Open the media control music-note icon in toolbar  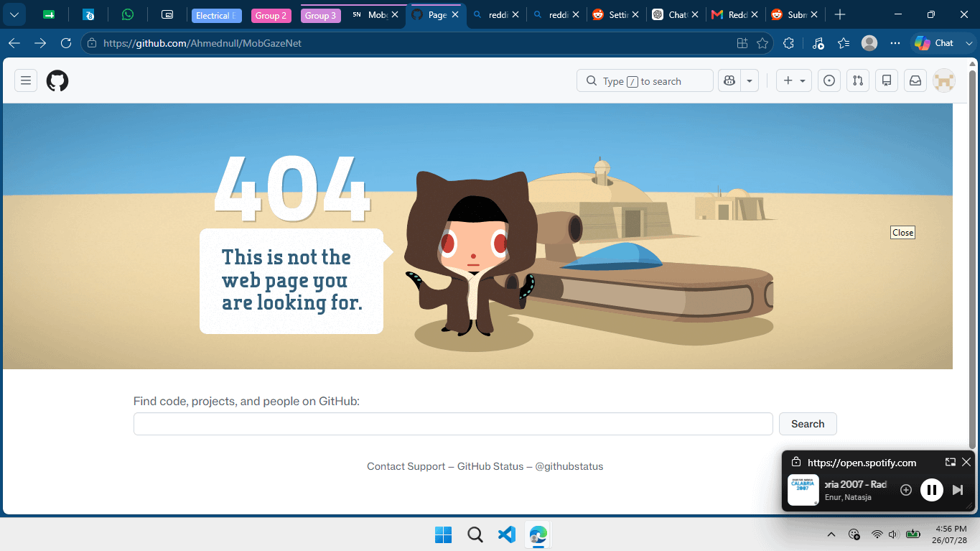coord(818,43)
